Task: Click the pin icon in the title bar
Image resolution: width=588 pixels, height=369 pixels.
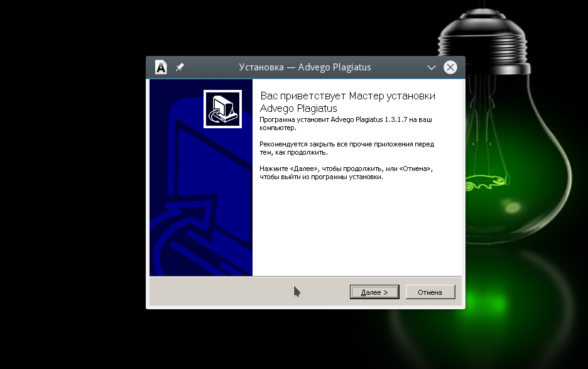Action: [180, 67]
